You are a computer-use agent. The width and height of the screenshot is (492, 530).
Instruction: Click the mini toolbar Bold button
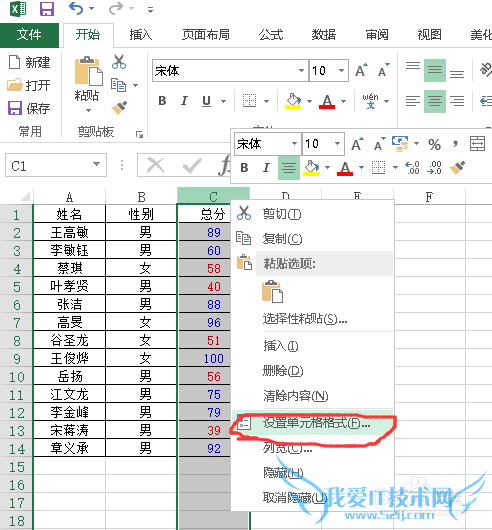click(x=244, y=168)
